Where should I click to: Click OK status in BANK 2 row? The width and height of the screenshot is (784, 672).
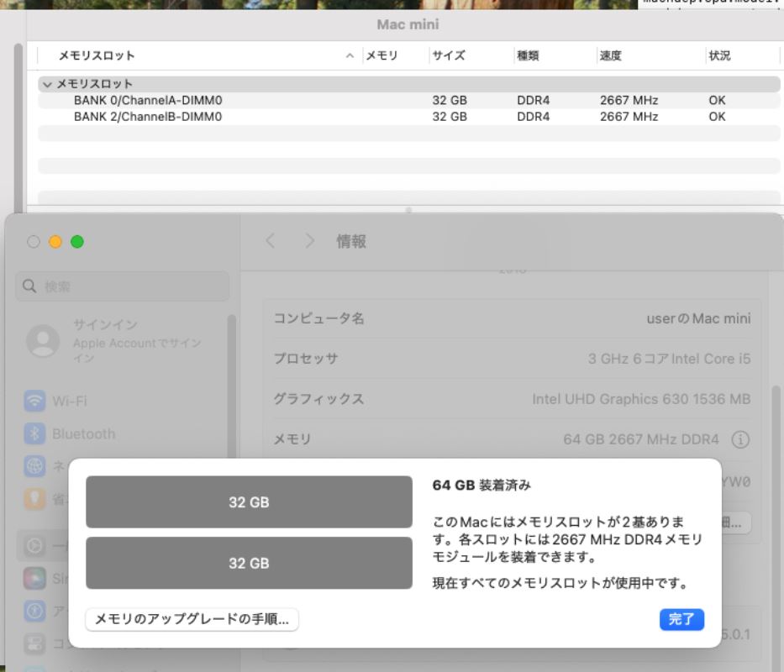(x=717, y=117)
